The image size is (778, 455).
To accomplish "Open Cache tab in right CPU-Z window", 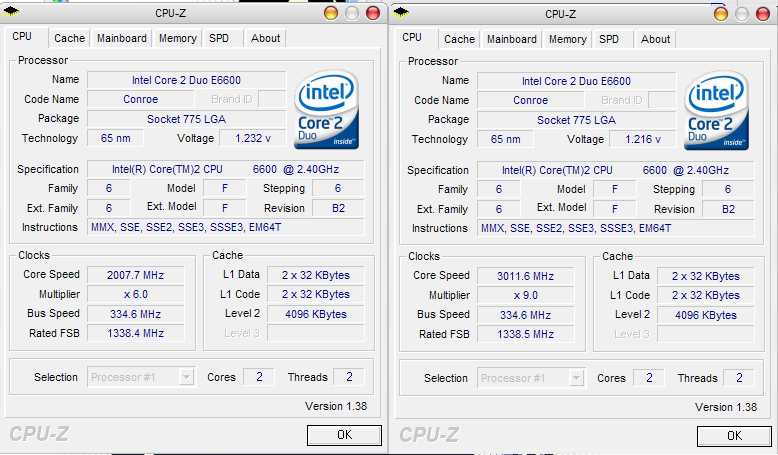I will (459, 39).
